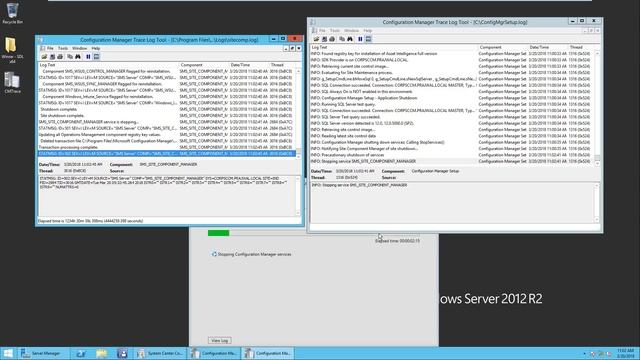Open Help menu in ConfigMgrSetup.log window
This screenshot has width=640, height=360.
367,31
